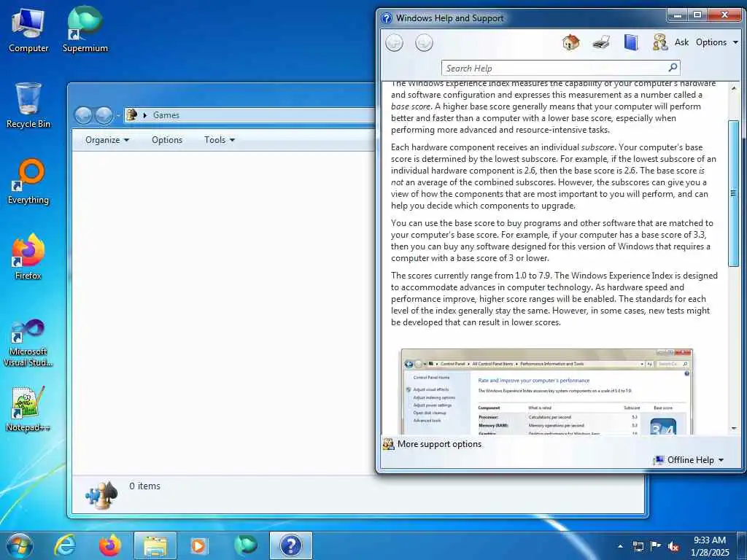This screenshot has height=560, width=747.
Task: Click Back button in Games window
Action: coord(83,115)
